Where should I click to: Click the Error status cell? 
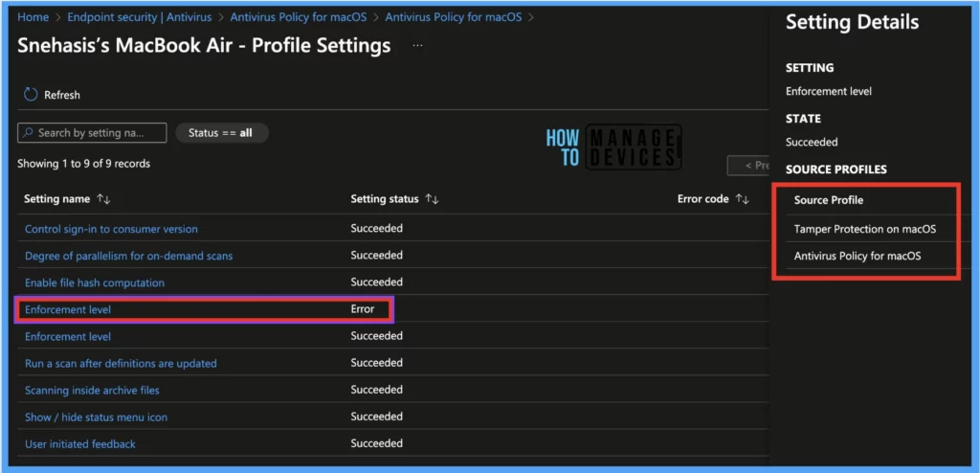363,309
